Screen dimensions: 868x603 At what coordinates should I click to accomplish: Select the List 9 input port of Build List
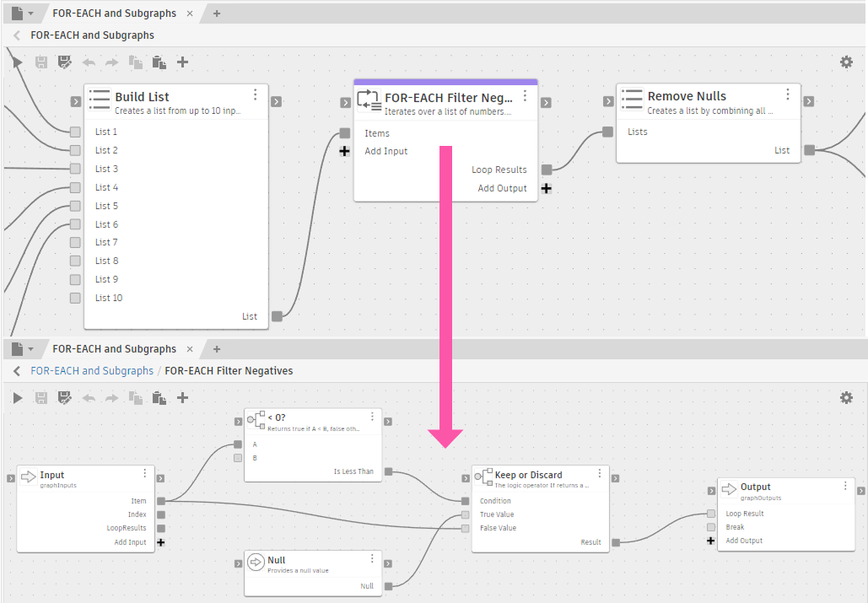click(75, 279)
